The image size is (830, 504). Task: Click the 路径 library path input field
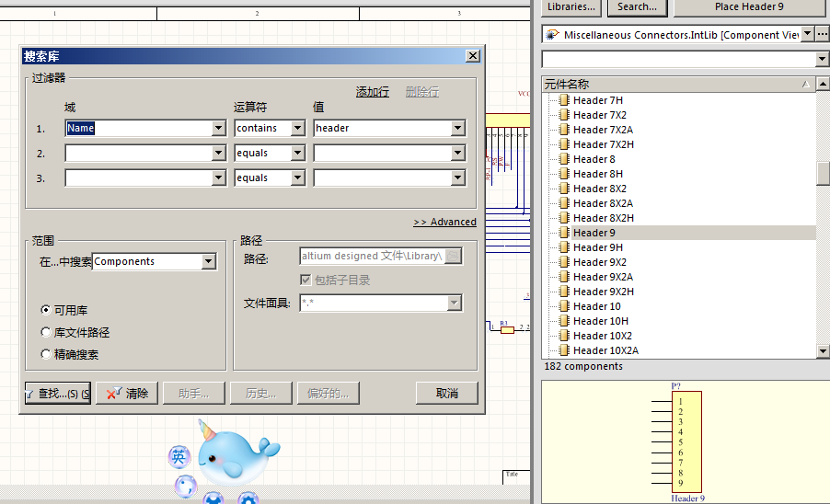click(x=372, y=256)
